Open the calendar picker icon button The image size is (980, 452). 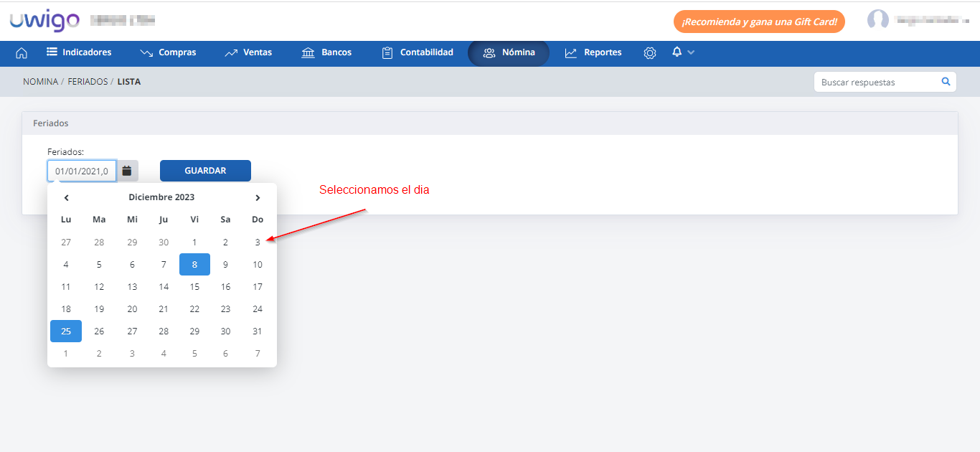pos(127,171)
